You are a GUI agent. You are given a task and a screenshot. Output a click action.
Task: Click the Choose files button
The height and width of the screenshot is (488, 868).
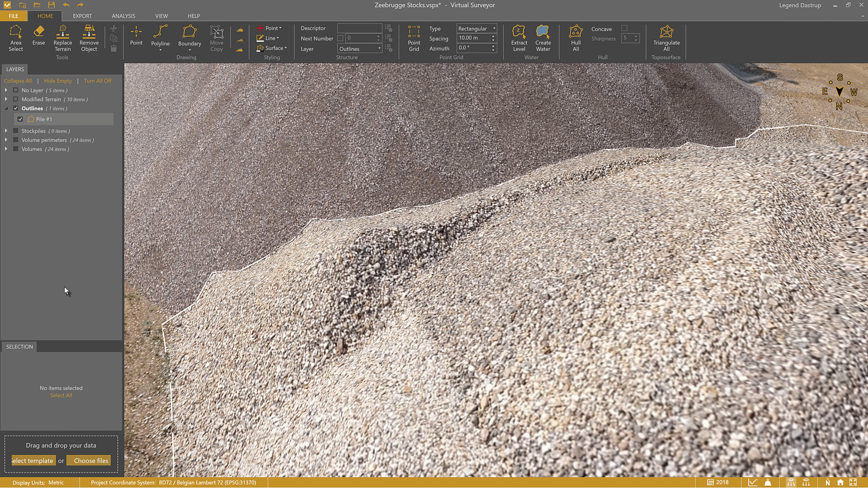coord(89,460)
